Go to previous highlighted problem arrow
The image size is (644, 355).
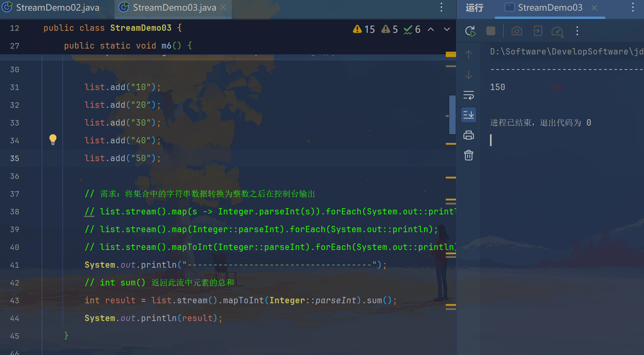point(431,29)
